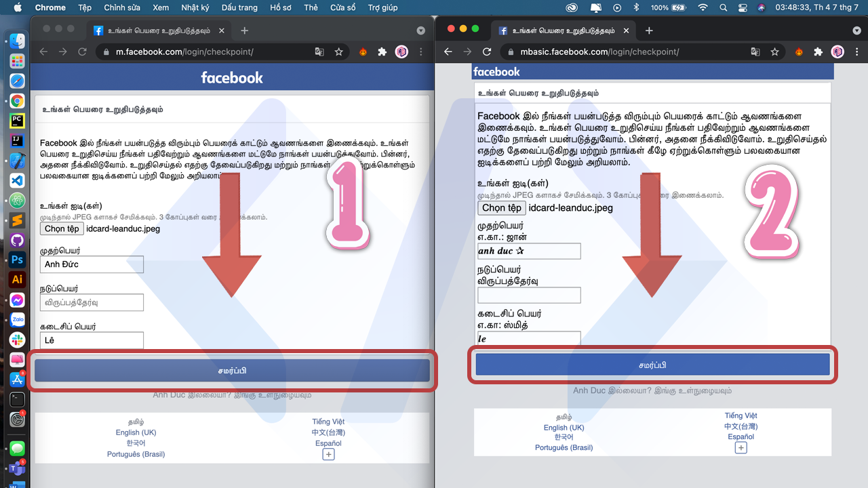Viewport: 868px width, 488px height.
Task: Go back in mbasic.facebook.com window
Action: point(448,52)
